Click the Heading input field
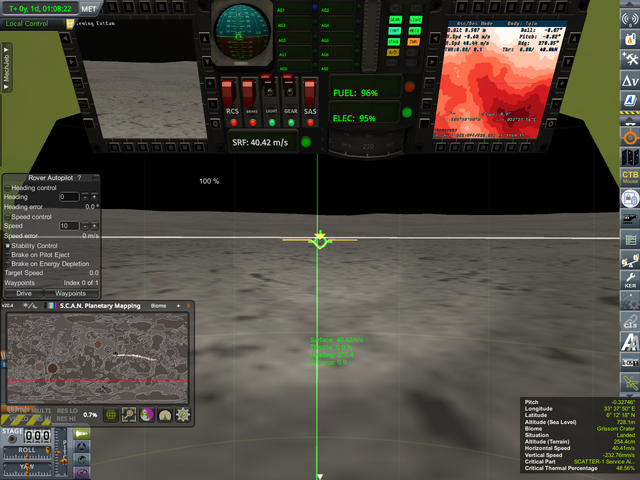The image size is (640, 480). pyautogui.click(x=69, y=197)
